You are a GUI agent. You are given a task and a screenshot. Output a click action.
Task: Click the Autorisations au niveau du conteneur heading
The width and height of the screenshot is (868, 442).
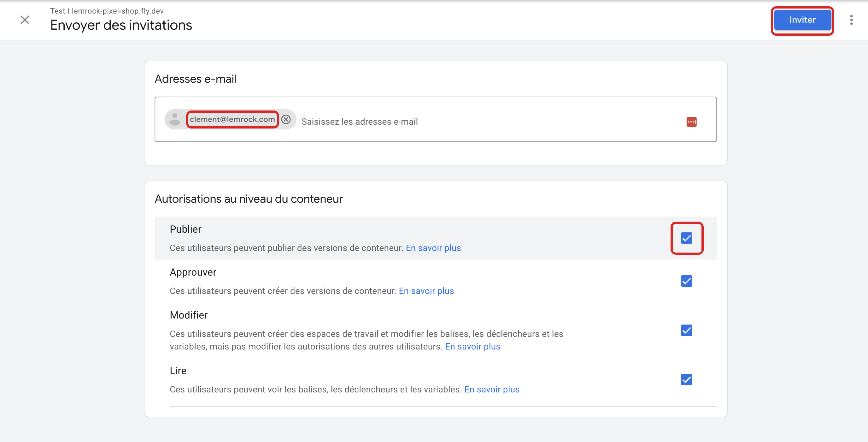249,199
